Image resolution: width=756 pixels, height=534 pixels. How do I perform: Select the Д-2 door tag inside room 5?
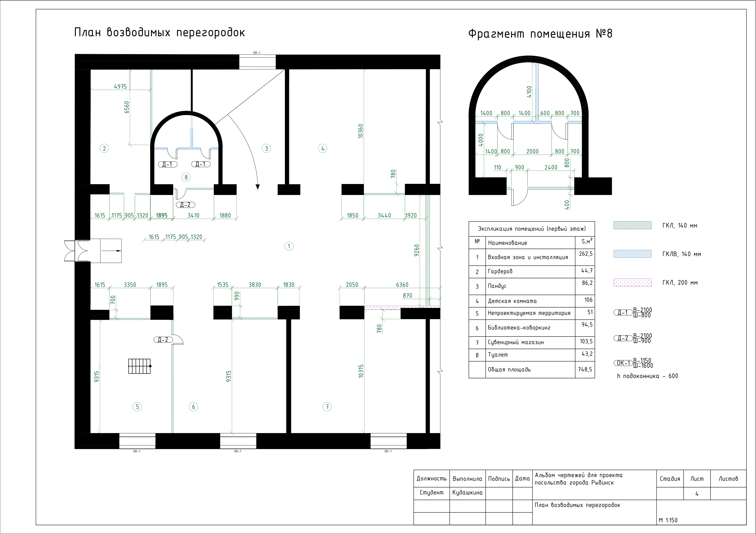(163, 340)
